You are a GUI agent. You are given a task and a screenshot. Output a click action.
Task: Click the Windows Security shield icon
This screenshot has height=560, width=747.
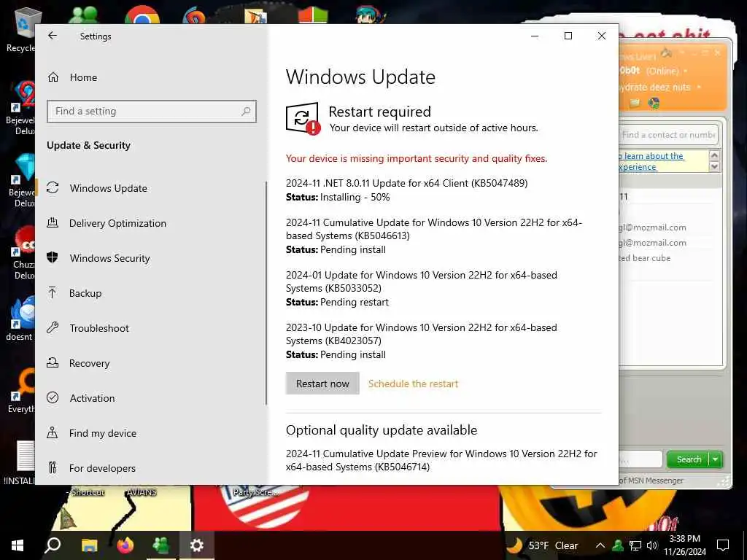pos(53,257)
